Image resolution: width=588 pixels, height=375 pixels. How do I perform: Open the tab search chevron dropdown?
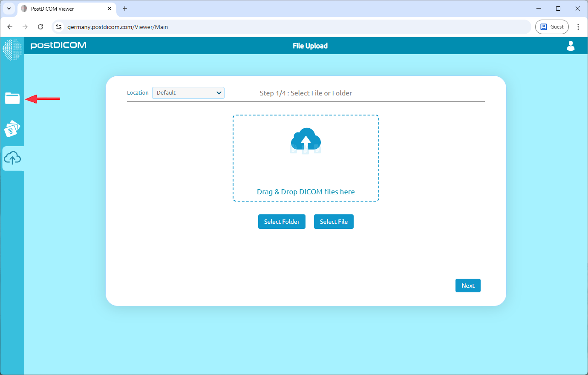pyautogui.click(x=9, y=9)
